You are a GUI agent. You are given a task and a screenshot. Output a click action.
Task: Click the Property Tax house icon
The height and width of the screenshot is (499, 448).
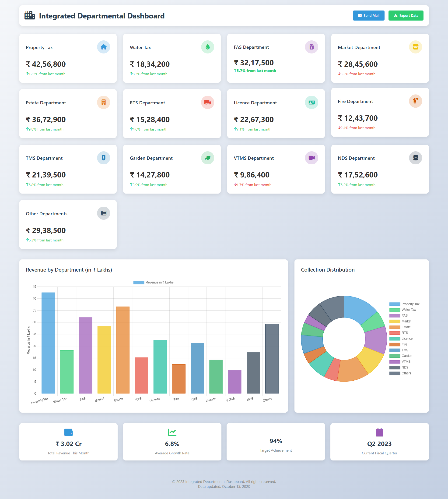click(x=103, y=47)
